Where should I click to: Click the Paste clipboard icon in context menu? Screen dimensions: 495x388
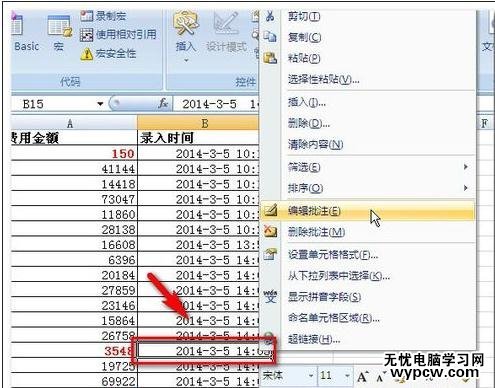tap(270, 58)
